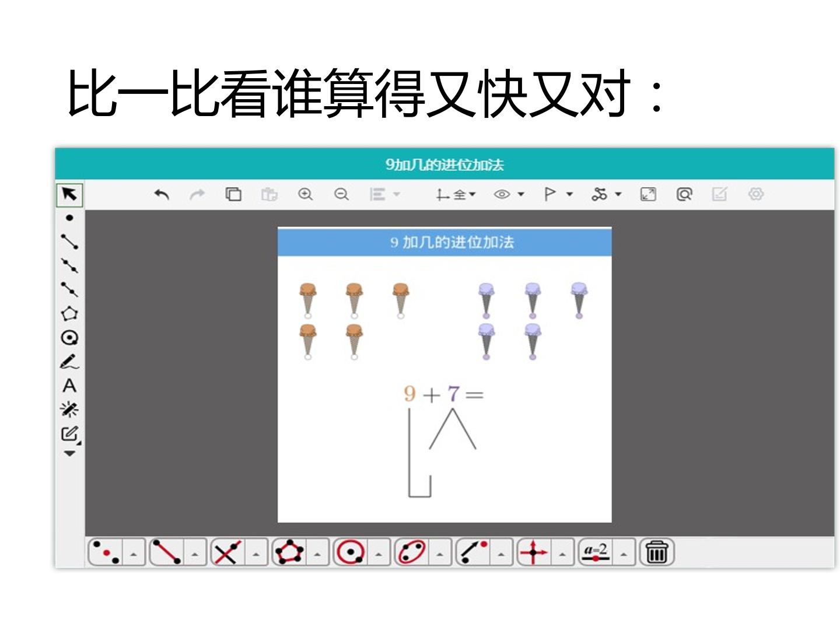The height and width of the screenshot is (630, 840).
Task: Select the red polygon tool in bottom toolbar
Action: click(x=289, y=552)
